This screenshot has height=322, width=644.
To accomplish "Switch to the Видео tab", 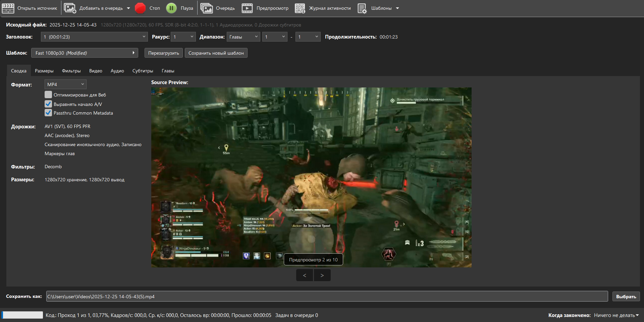I will click(x=96, y=71).
